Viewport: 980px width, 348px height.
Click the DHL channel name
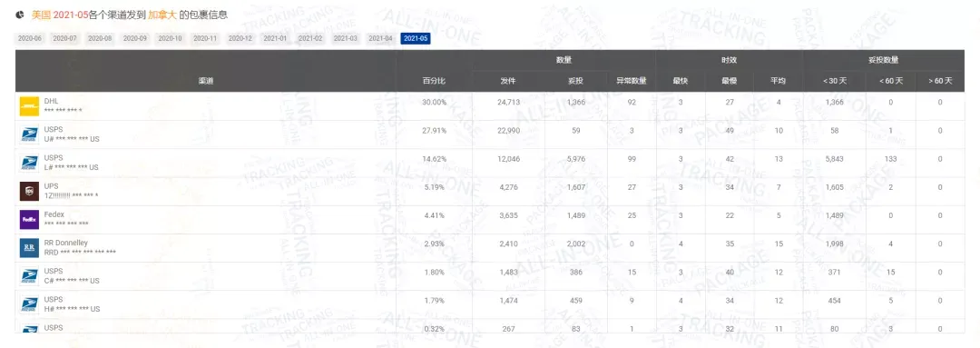click(x=51, y=101)
